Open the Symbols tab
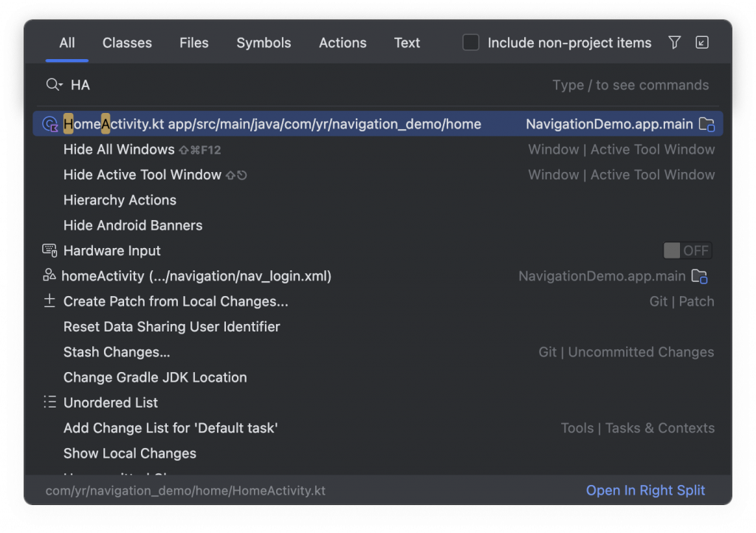The width and height of the screenshot is (756, 533). (264, 43)
